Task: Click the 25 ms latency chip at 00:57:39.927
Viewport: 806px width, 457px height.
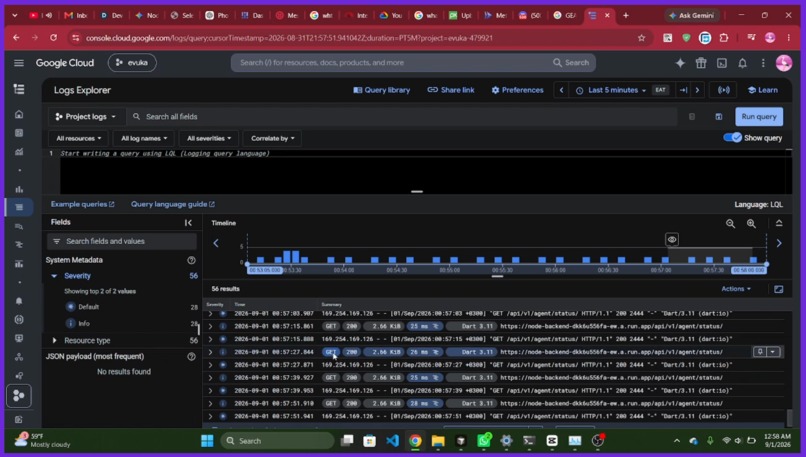Action: pos(424,377)
